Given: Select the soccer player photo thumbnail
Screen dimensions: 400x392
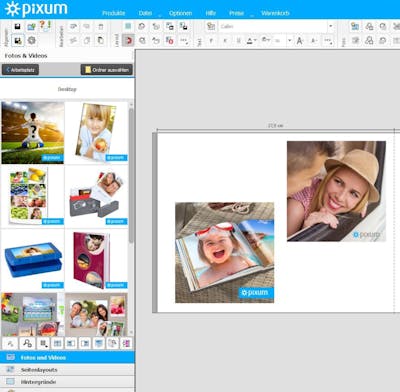Looking at the screenshot, I should [33, 133].
